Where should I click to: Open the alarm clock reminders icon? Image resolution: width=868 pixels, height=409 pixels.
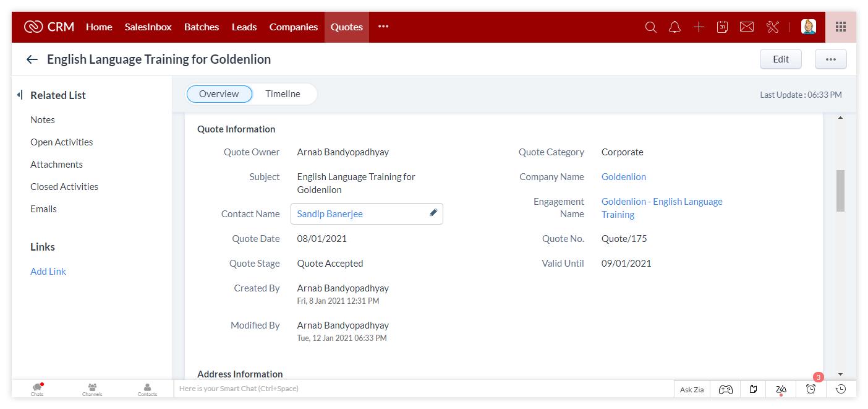pyautogui.click(x=811, y=389)
